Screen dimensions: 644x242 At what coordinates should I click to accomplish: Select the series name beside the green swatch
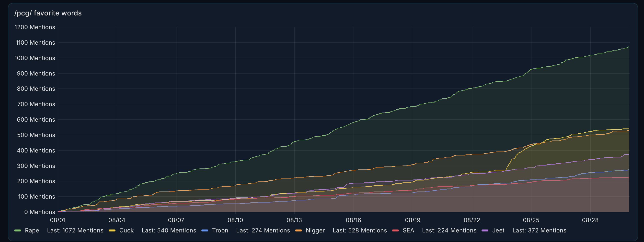32,230
